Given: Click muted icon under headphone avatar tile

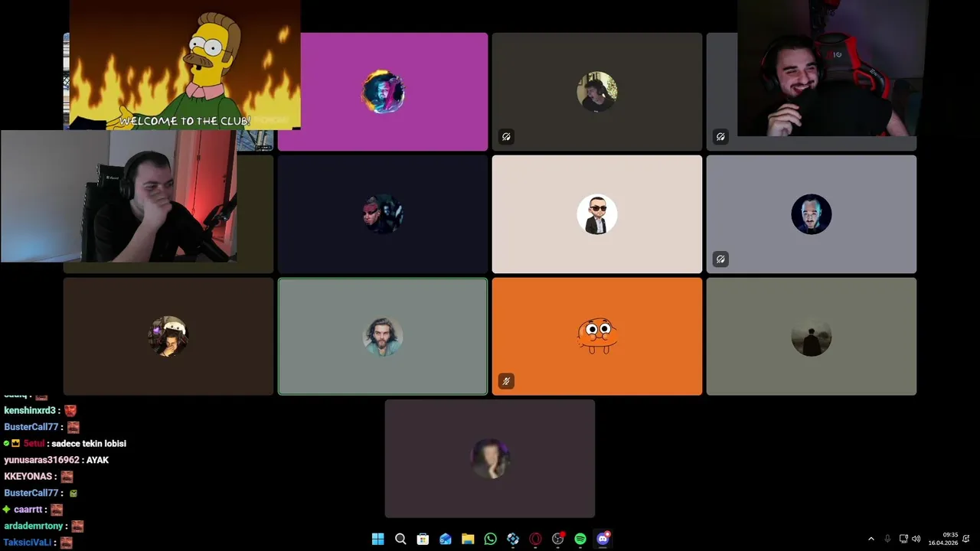Looking at the screenshot, I should pyautogui.click(x=506, y=137).
